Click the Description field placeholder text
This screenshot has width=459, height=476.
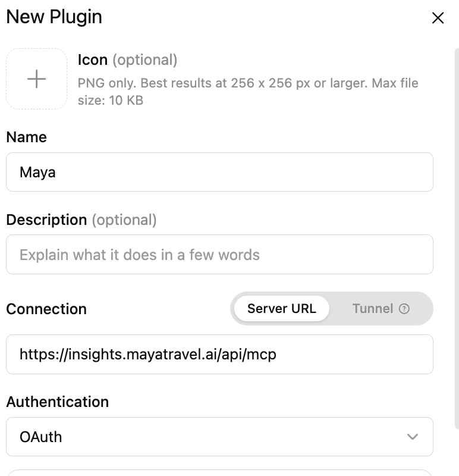pos(140,255)
